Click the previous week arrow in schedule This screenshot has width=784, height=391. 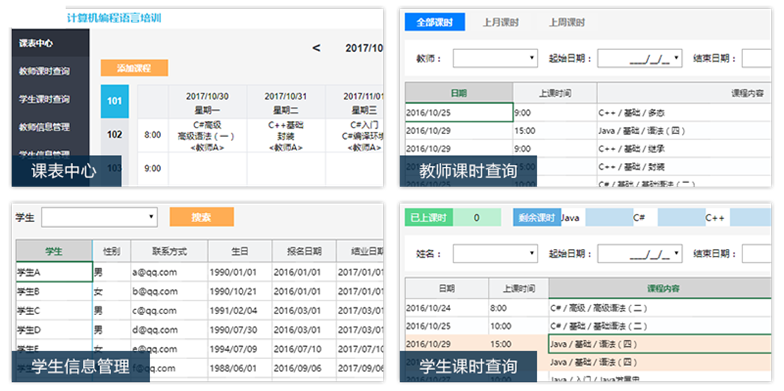tap(316, 48)
